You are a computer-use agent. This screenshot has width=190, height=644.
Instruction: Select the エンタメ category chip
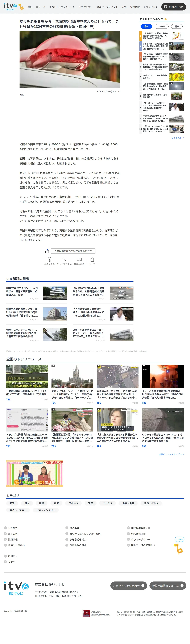[108, 503]
